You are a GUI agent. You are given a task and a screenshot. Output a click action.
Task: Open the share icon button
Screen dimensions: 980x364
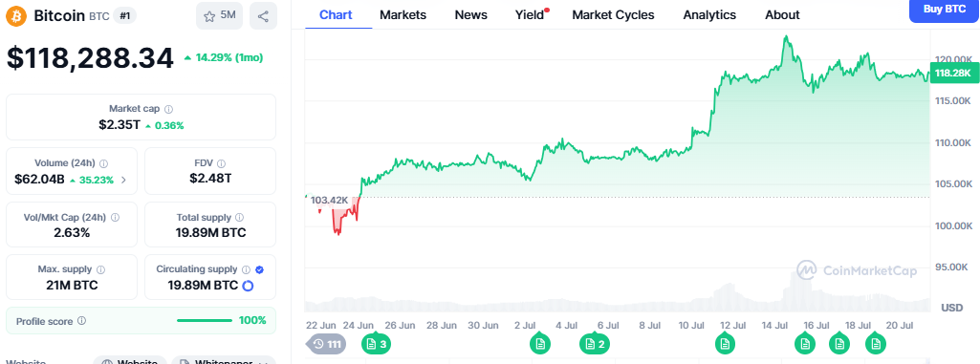263,15
